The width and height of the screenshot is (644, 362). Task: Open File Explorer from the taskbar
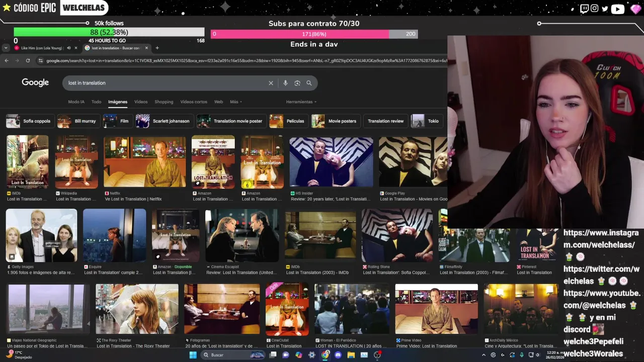[351, 355]
